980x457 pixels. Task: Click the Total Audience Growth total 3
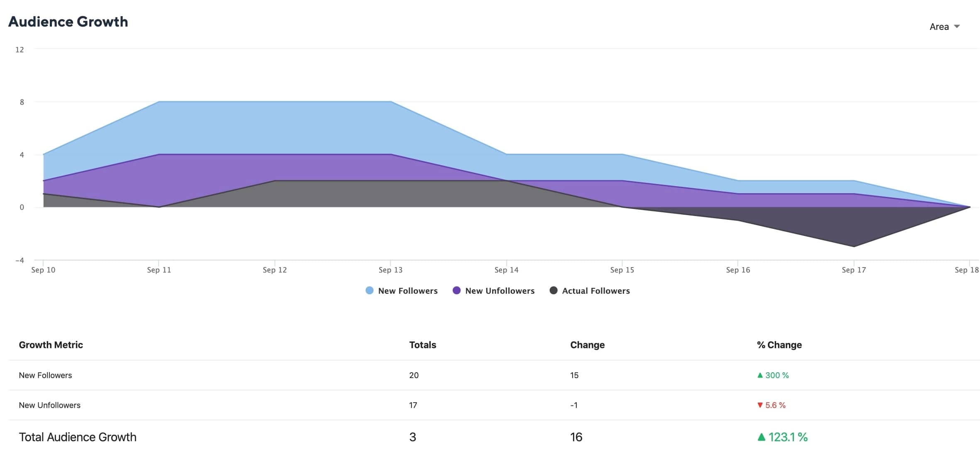[x=412, y=437]
